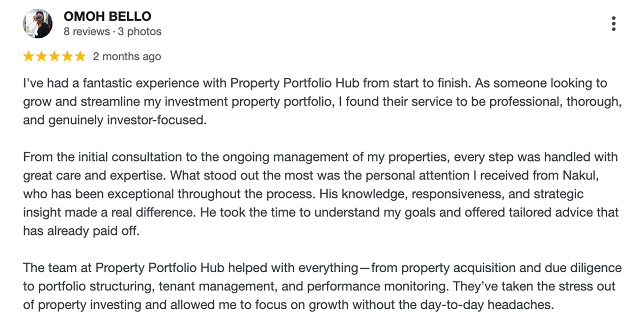The width and height of the screenshot is (644, 320).
Task: Open the three-dot more options menu
Action: (x=614, y=24)
